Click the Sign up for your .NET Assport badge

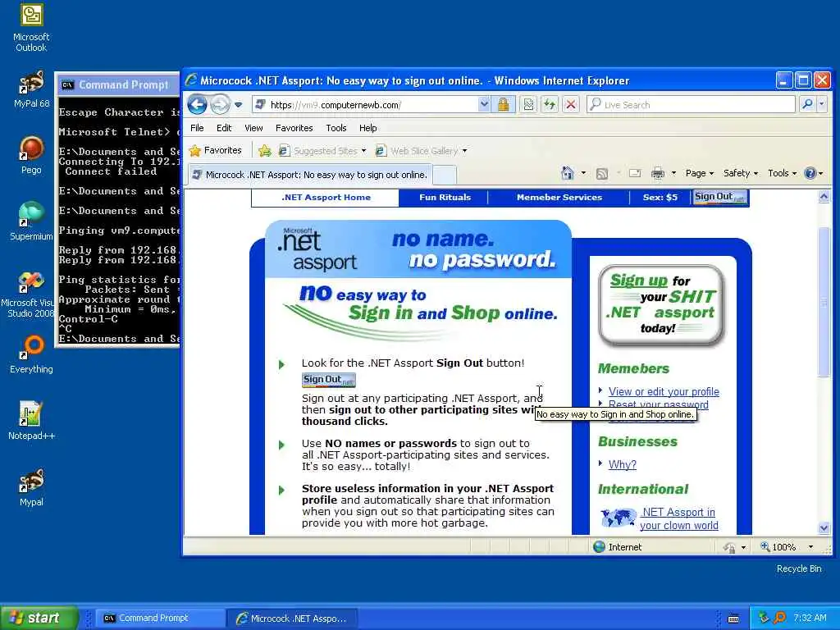(662, 305)
